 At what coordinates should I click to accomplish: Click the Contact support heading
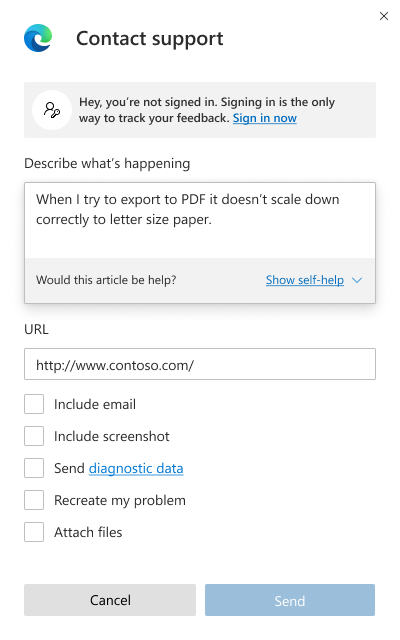[149, 39]
